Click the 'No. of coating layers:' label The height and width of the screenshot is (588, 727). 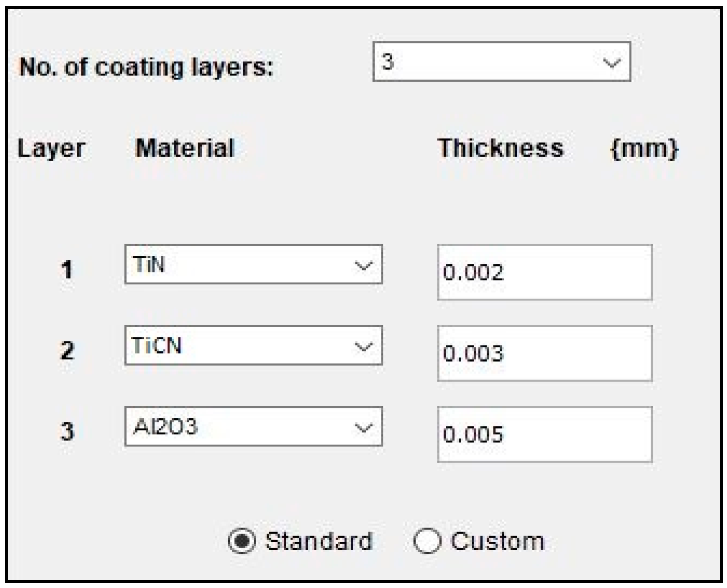click(x=146, y=67)
